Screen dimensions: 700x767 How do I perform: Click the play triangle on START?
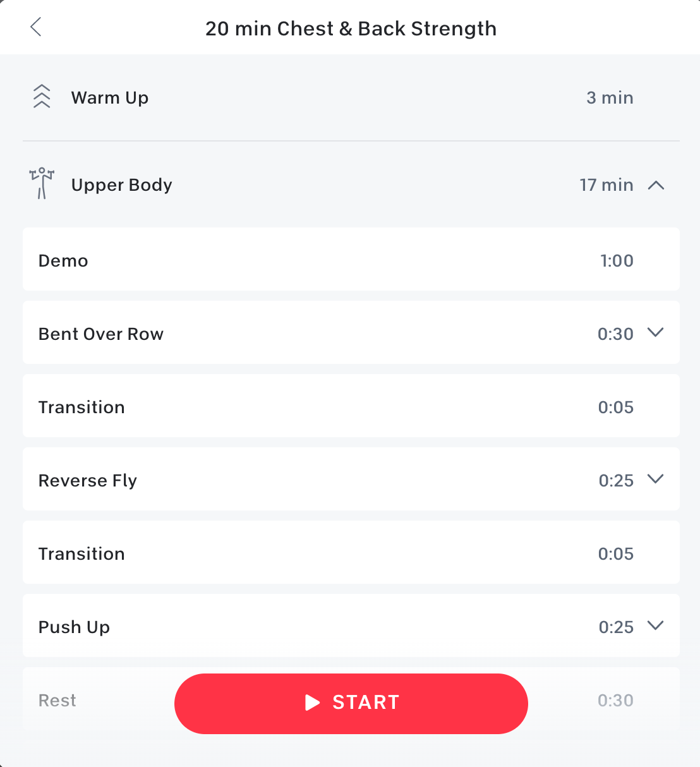(x=312, y=703)
